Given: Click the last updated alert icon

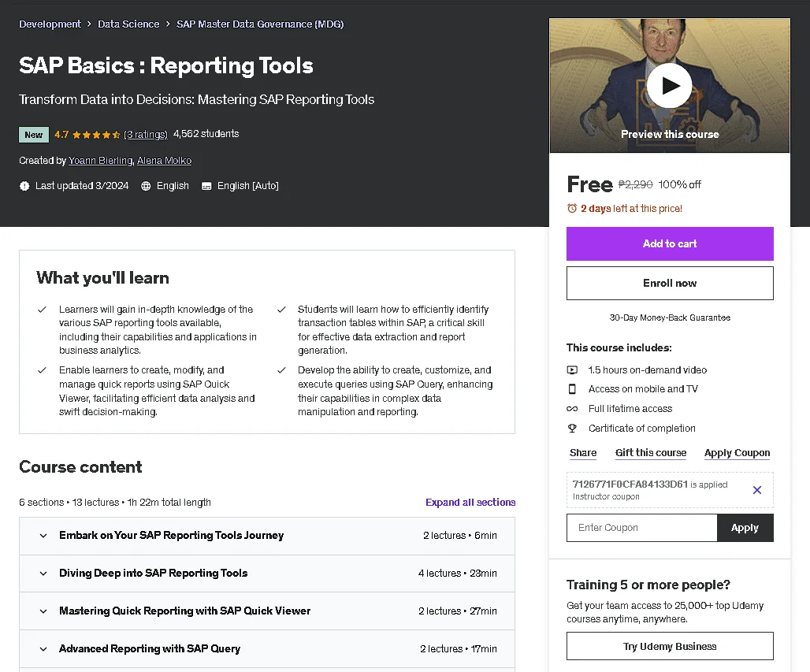Looking at the screenshot, I should coord(24,186).
